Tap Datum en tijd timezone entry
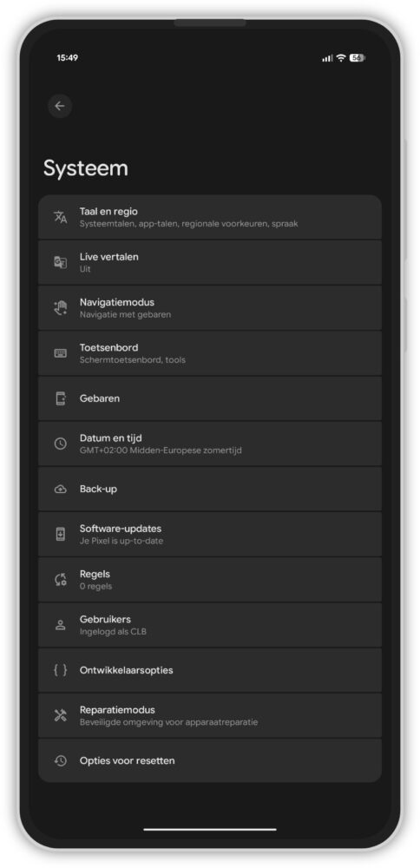Image resolution: width=420 pixels, height=868 pixels. pos(210,444)
